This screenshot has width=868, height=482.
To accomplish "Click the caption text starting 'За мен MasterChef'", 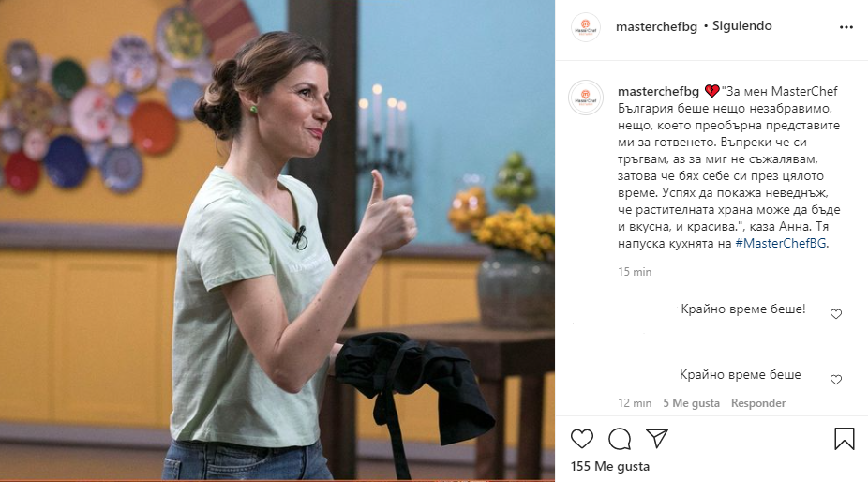I will point(729,167).
